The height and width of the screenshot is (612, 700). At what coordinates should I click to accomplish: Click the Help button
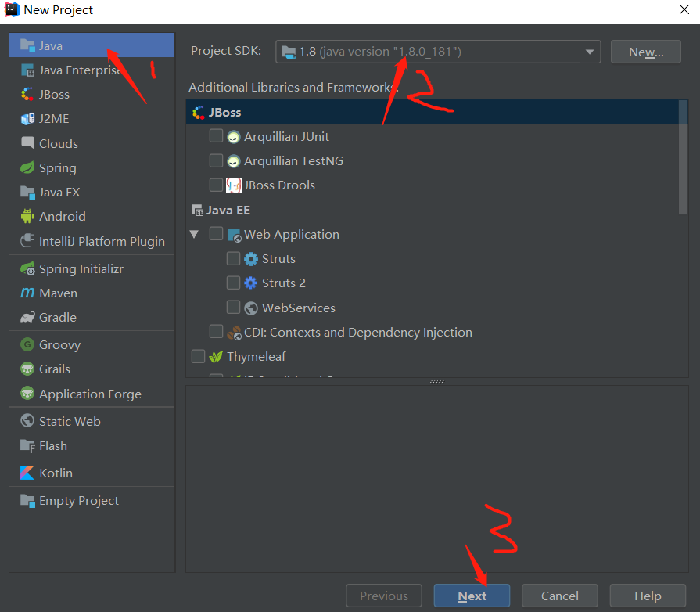click(648, 596)
